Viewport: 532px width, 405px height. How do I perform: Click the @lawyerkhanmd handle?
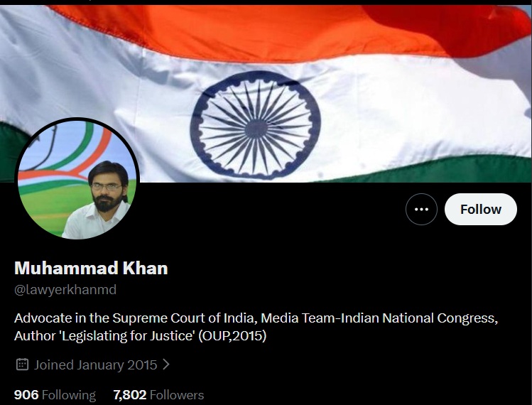tap(65, 290)
